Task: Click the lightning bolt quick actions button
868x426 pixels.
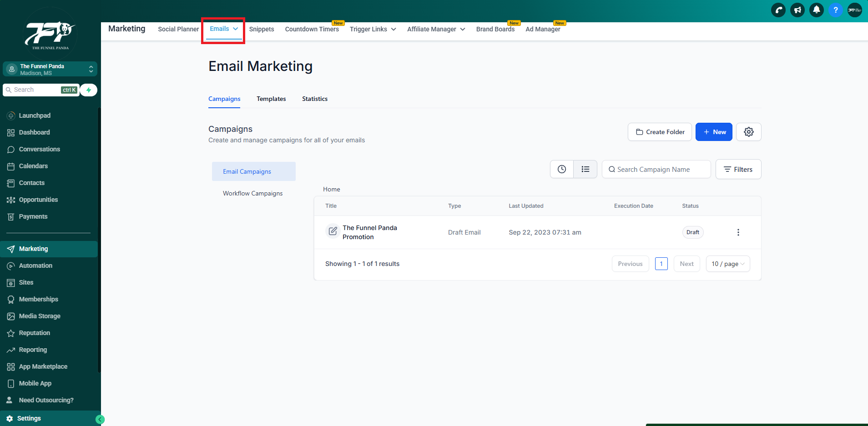Action: coord(89,90)
